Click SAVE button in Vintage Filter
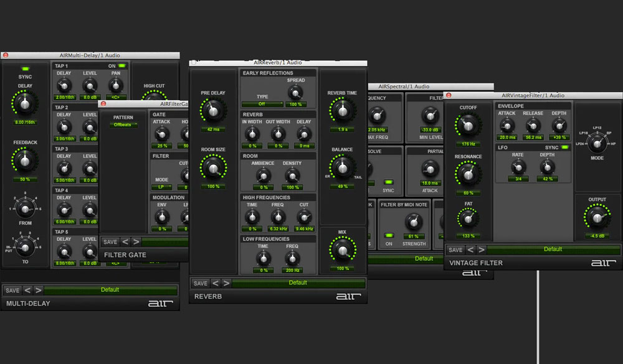Viewport: 623px width, 364px height. 455,250
